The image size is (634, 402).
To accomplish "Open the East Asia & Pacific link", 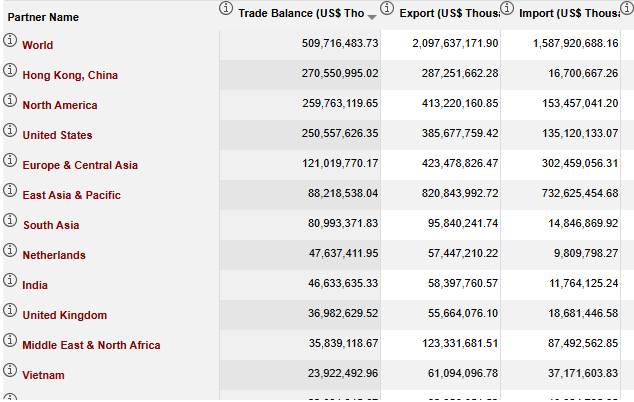I will [72, 195].
